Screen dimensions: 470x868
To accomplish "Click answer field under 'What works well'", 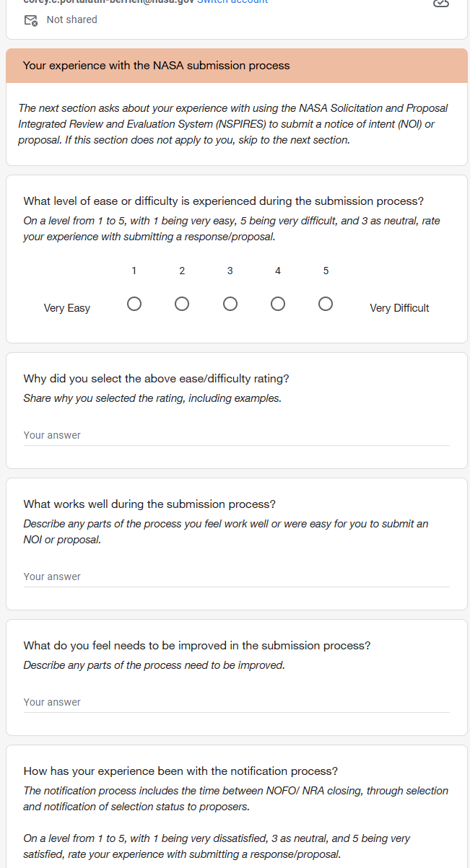I will point(236,577).
